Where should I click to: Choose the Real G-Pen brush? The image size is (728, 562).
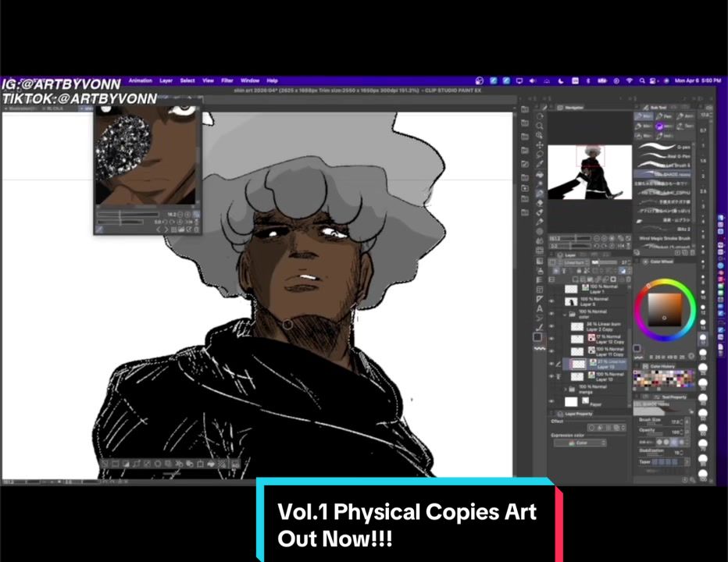665,156
